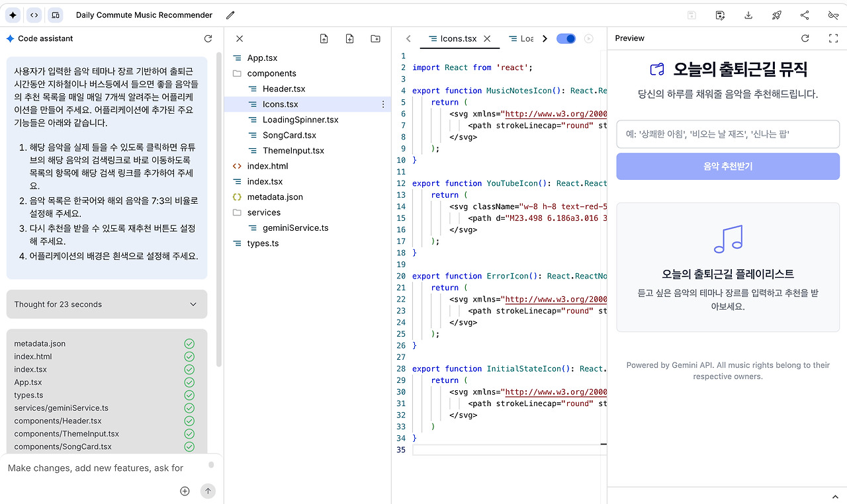This screenshot has height=504, width=847.
Task: Show more editor tabs with right chevron
Action: (x=545, y=39)
